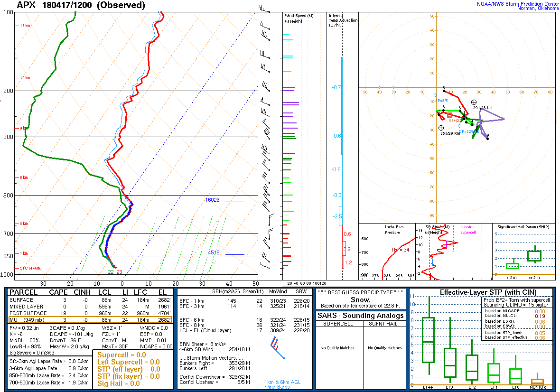This screenshot has height=392, width=560.
Task: Click the 'MMP = 0.01' value
Action: (x=153, y=340)
